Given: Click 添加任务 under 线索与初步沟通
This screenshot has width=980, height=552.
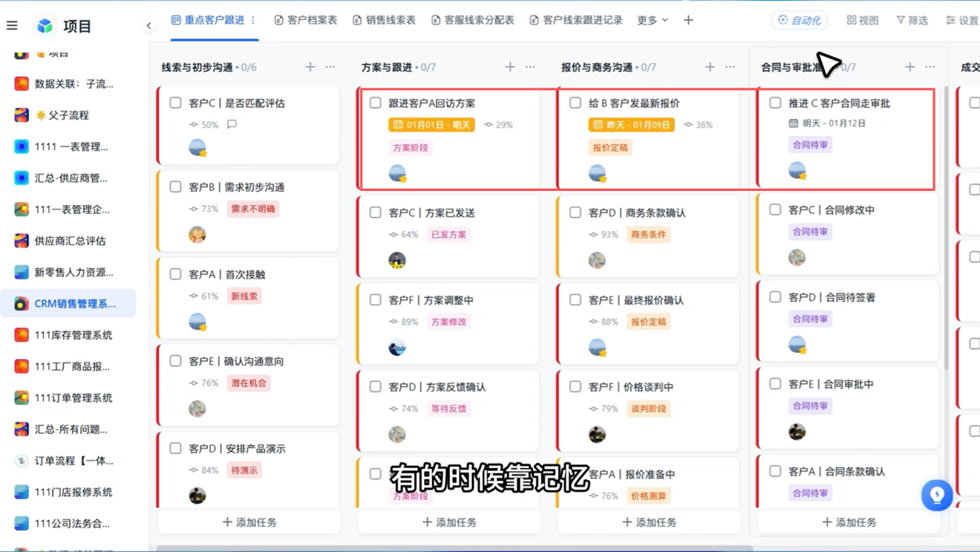Looking at the screenshot, I should (x=249, y=522).
